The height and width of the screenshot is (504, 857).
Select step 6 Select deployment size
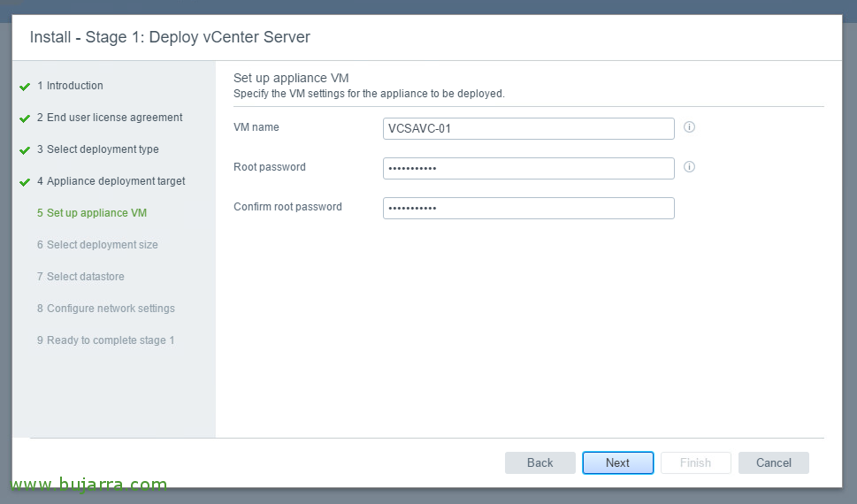click(97, 244)
